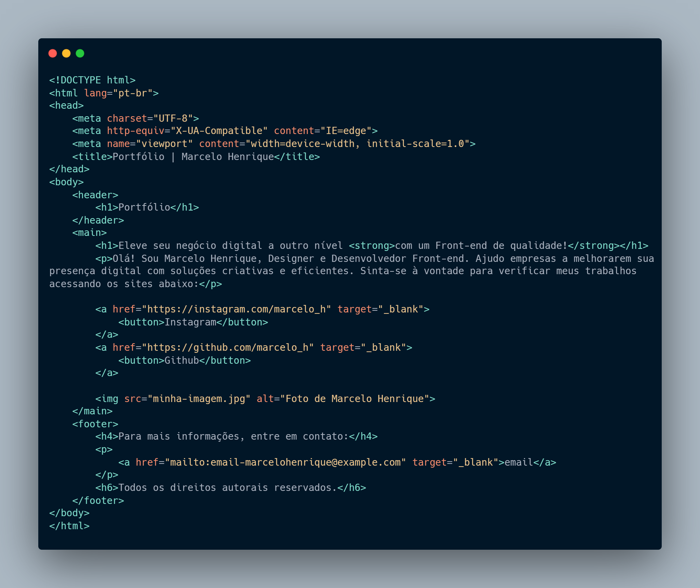This screenshot has height=588, width=700.
Task: Click the yellow minimize dot
Action: tap(66, 53)
